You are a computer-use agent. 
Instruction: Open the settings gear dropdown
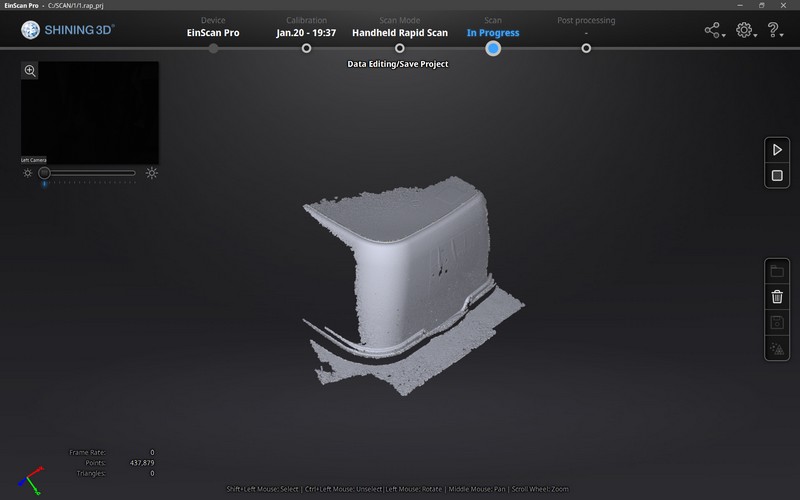click(x=745, y=31)
